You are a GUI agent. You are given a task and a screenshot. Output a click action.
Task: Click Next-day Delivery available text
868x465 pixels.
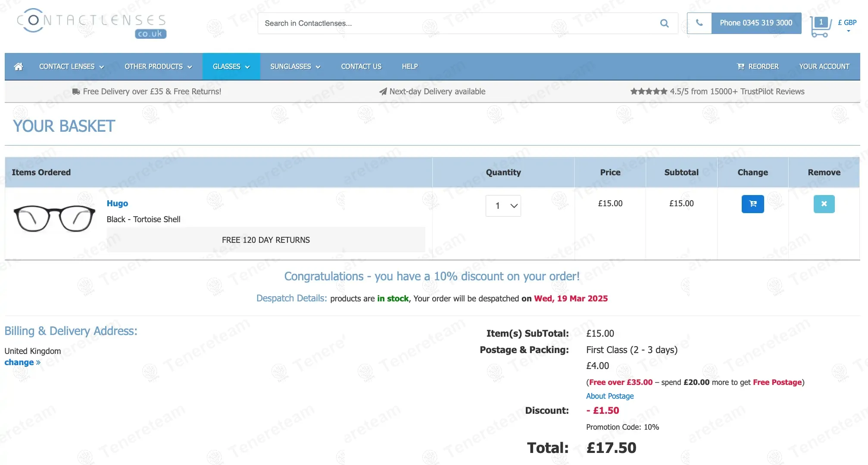point(437,91)
